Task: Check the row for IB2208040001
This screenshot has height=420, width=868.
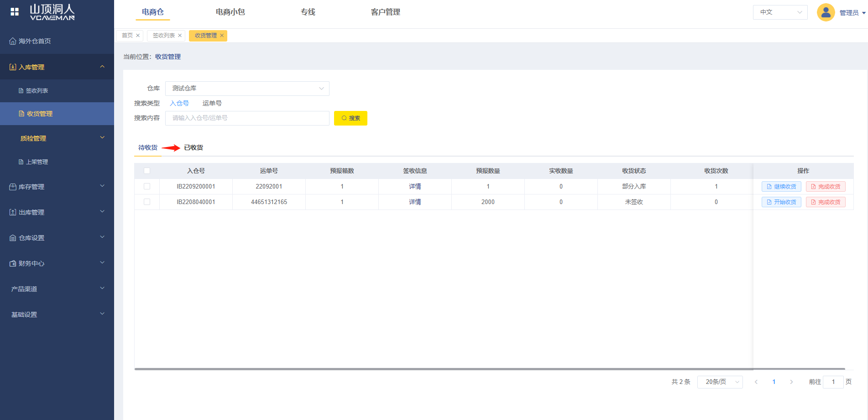Action: point(147,202)
